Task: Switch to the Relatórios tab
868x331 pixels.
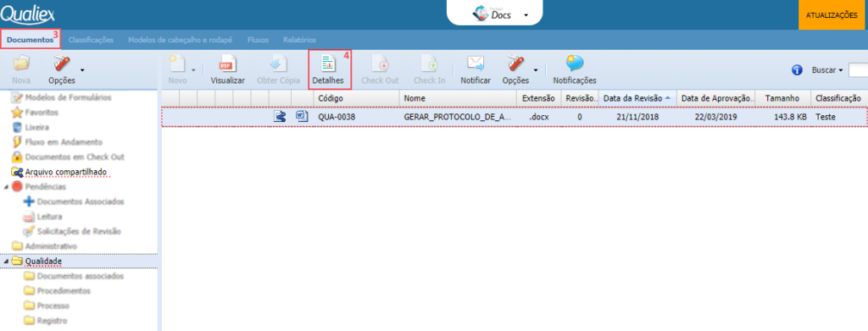Action: click(299, 40)
